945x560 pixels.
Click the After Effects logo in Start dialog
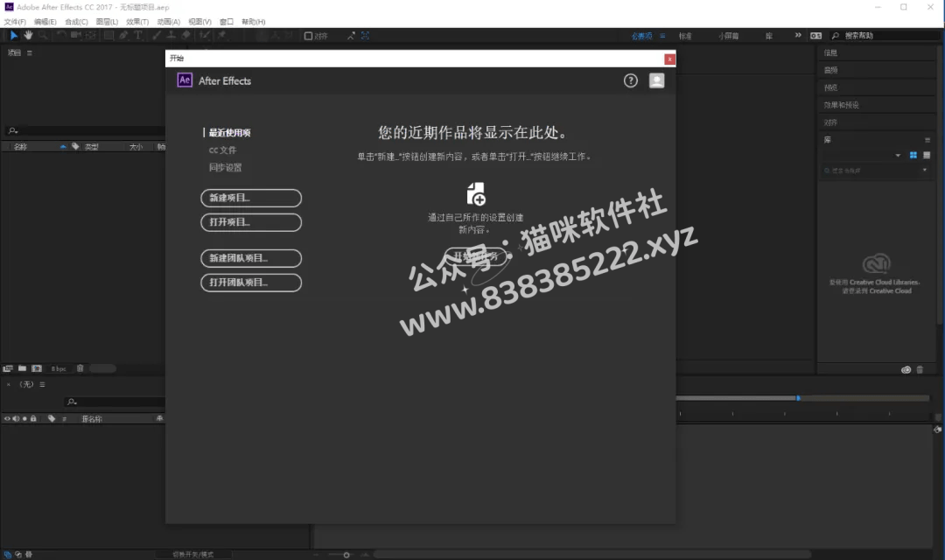(x=185, y=80)
